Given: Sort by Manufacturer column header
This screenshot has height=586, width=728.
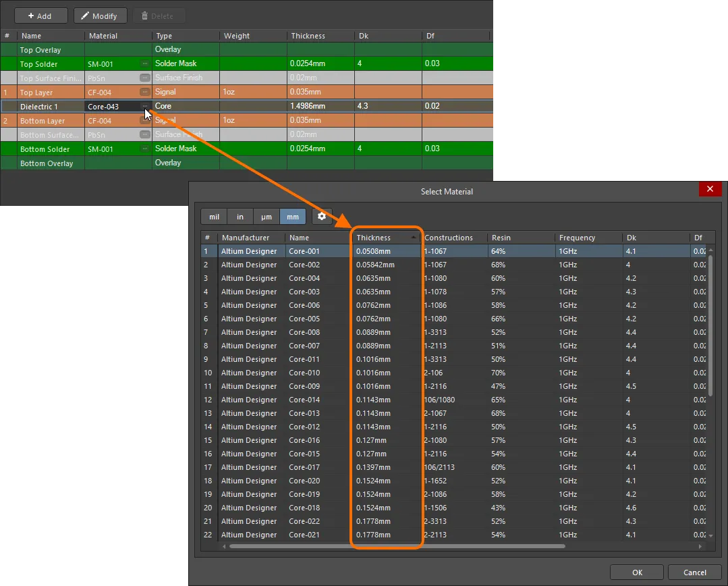Looking at the screenshot, I should pos(252,238).
